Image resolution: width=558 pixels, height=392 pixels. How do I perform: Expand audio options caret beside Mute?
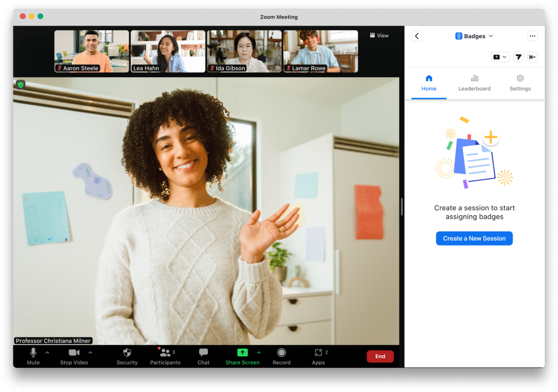(48, 352)
